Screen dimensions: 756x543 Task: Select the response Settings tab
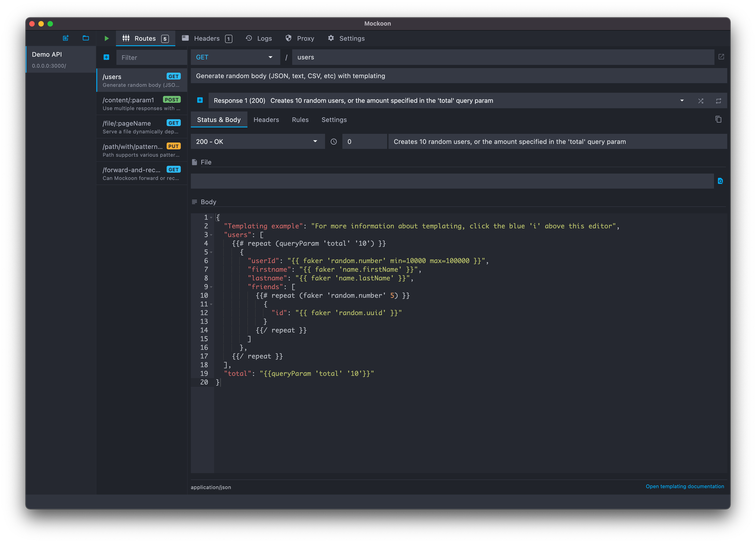[x=334, y=120]
